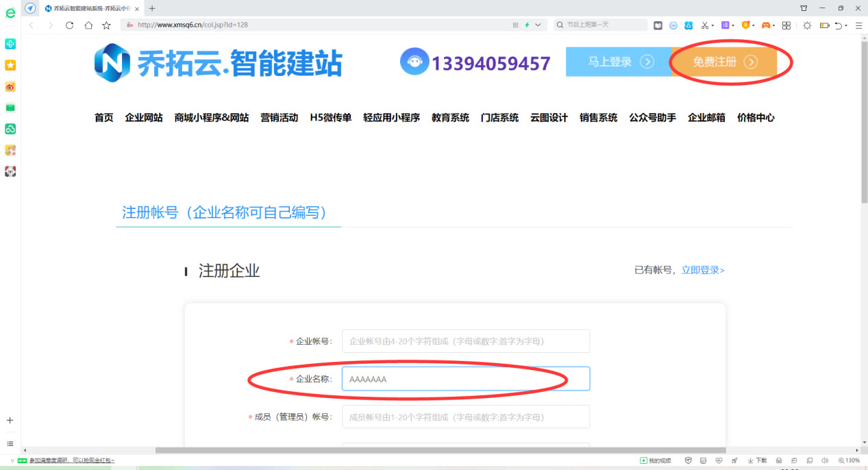Click the games icon in the browser toolbar
The height and width of the screenshot is (470, 868).
766,25
